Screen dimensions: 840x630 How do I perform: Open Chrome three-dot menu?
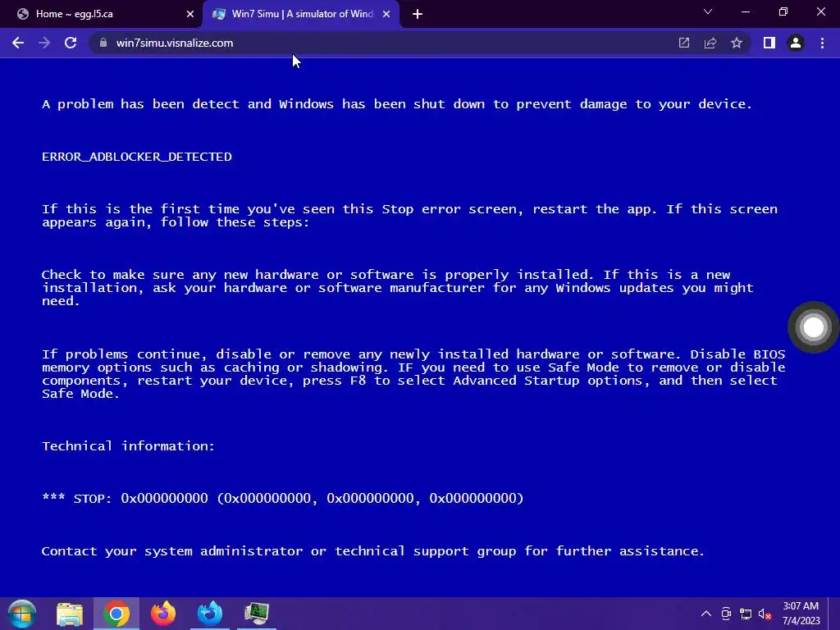click(822, 43)
